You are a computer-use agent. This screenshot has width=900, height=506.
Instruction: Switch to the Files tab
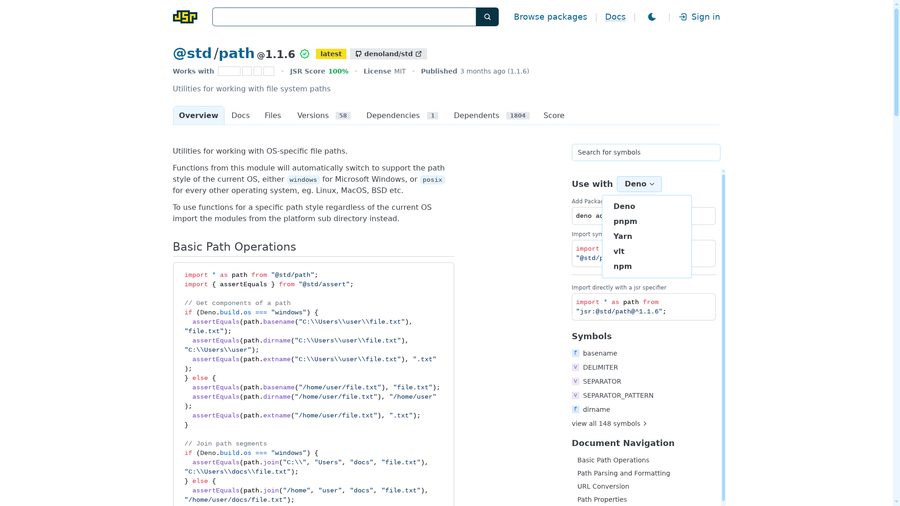point(273,115)
